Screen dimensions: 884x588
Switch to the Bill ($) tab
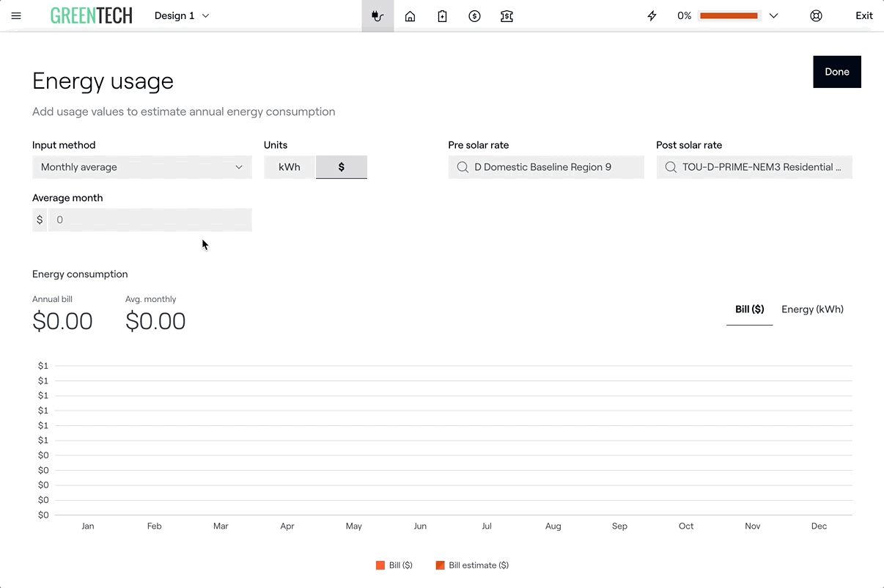(749, 309)
